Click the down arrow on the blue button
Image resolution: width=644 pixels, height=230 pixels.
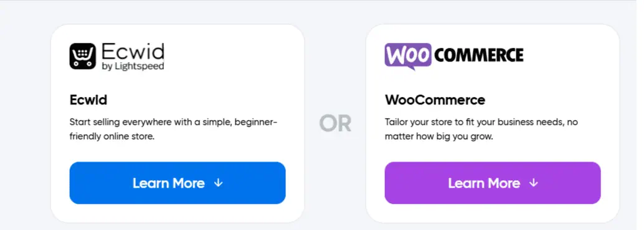(219, 183)
